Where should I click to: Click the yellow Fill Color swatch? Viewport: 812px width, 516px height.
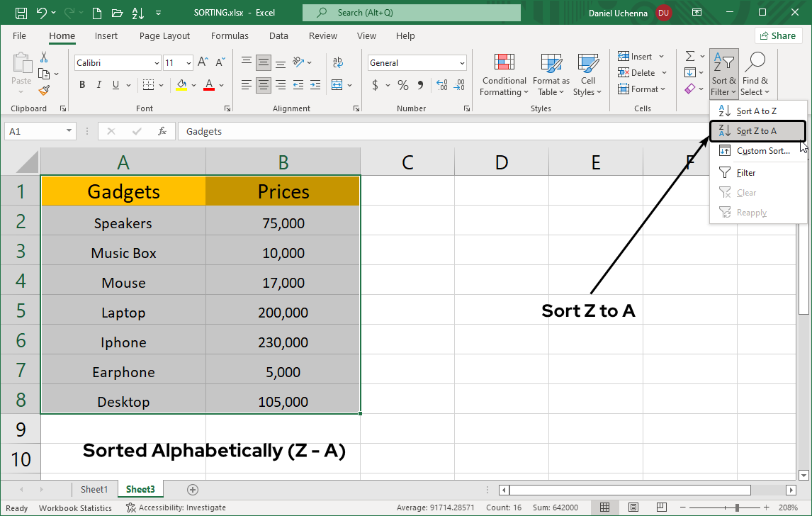click(181, 85)
